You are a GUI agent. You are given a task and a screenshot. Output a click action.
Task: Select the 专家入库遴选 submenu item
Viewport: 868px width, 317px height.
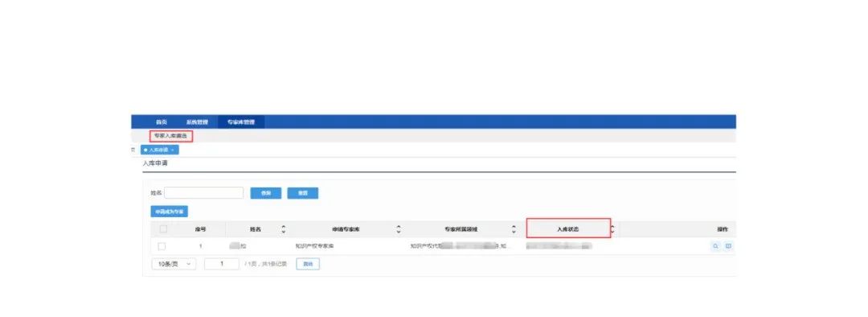[170, 136]
